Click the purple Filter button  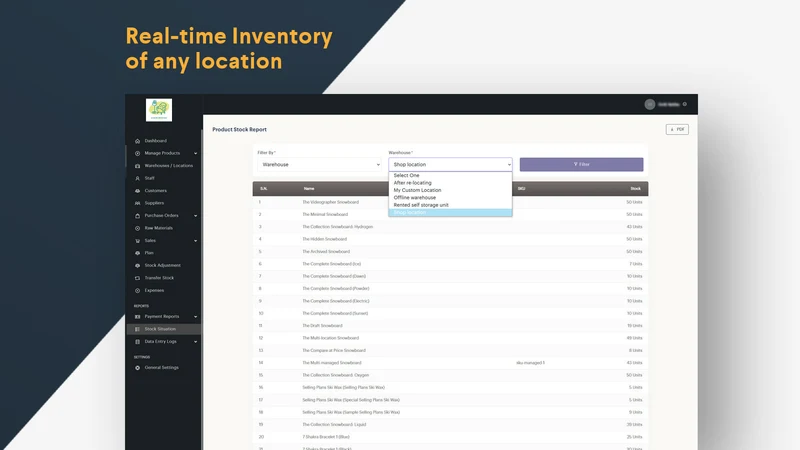(x=581, y=164)
